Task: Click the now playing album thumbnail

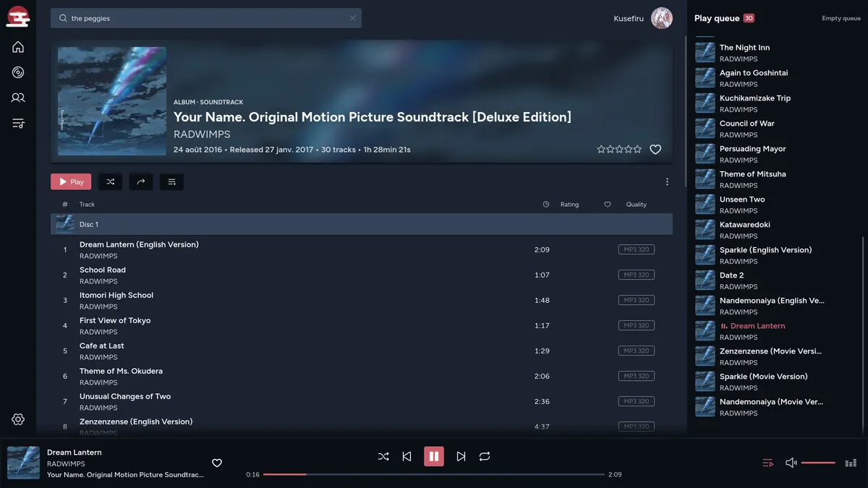Action: click(x=23, y=463)
